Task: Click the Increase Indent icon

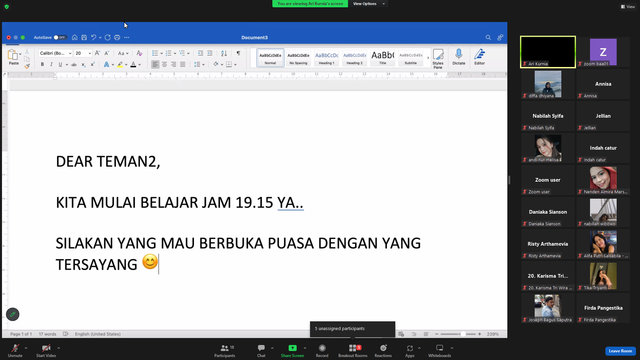Action: (x=210, y=53)
